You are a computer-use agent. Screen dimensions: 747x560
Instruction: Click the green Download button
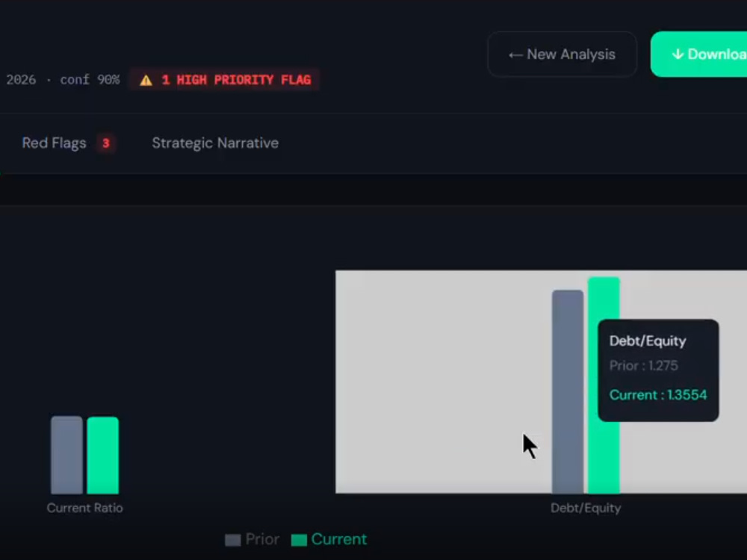tap(699, 55)
